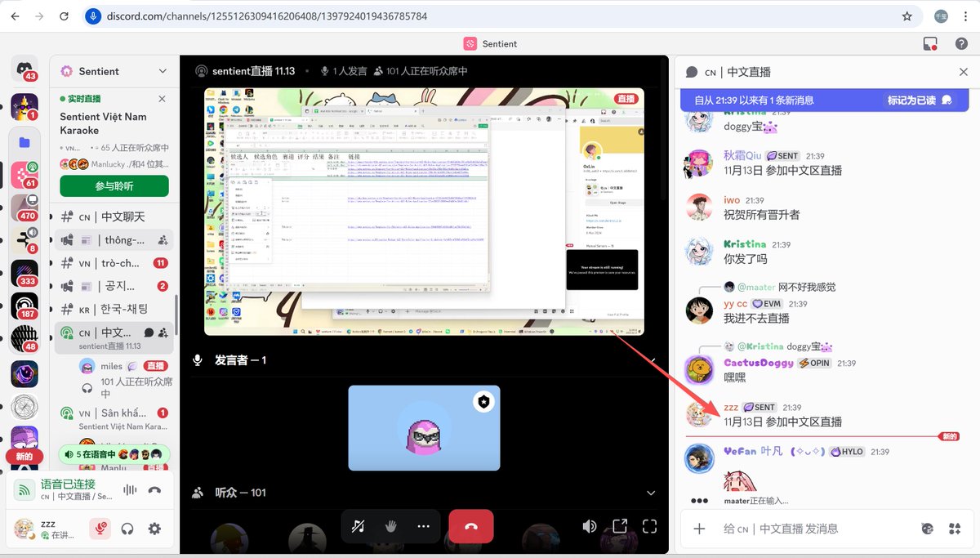
Task: Open Discord direct messages home icon
Action: click(24, 69)
